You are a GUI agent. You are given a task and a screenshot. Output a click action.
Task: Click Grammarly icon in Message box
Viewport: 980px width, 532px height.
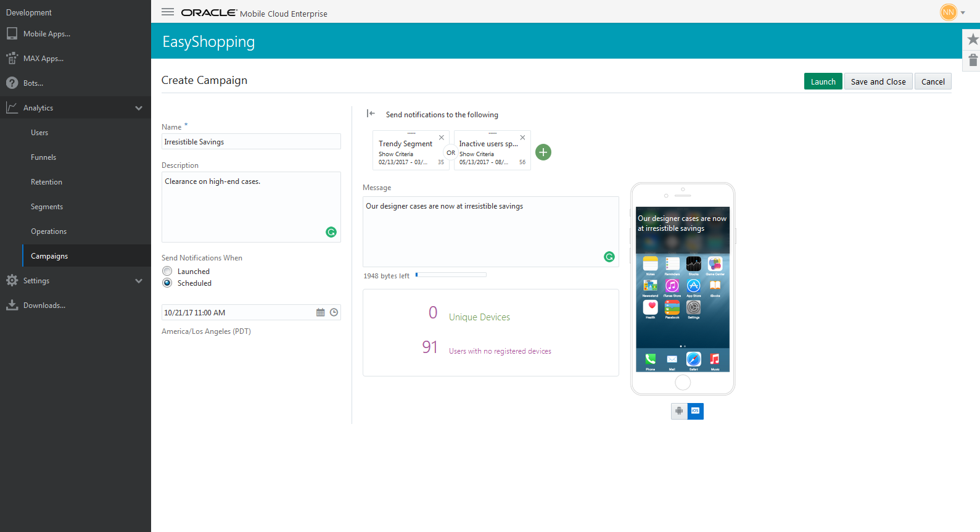[x=609, y=257]
